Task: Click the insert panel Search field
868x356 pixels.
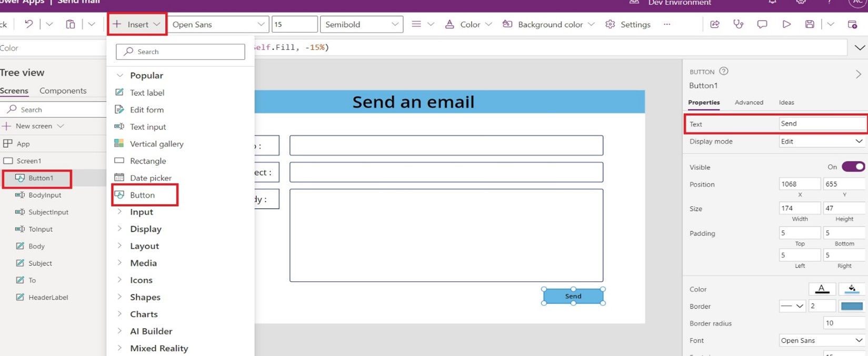Action: (x=181, y=52)
